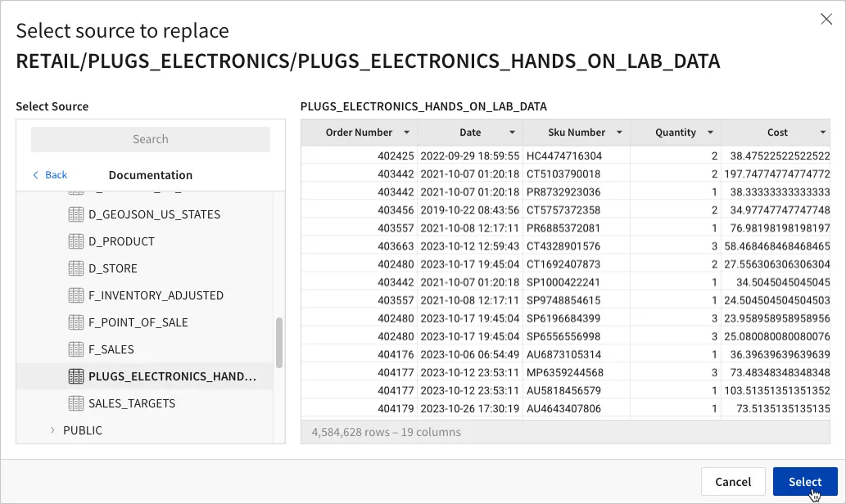Click SKU cell SP1000422241
Screen dimensions: 846x504
point(577,282)
